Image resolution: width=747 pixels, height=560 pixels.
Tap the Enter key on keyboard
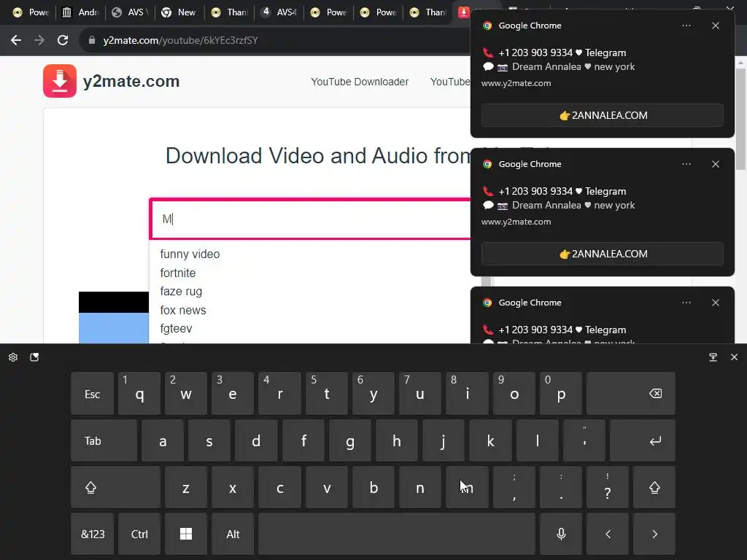tap(642, 440)
